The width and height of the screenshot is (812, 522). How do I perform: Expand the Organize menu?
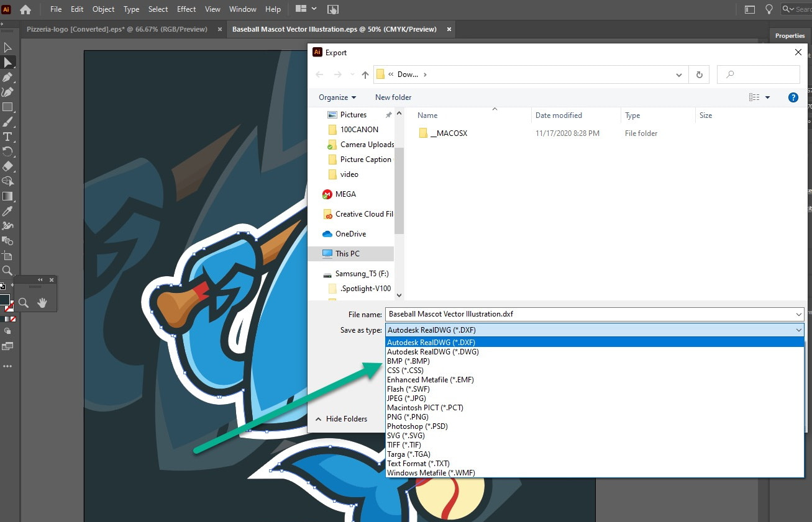click(335, 97)
